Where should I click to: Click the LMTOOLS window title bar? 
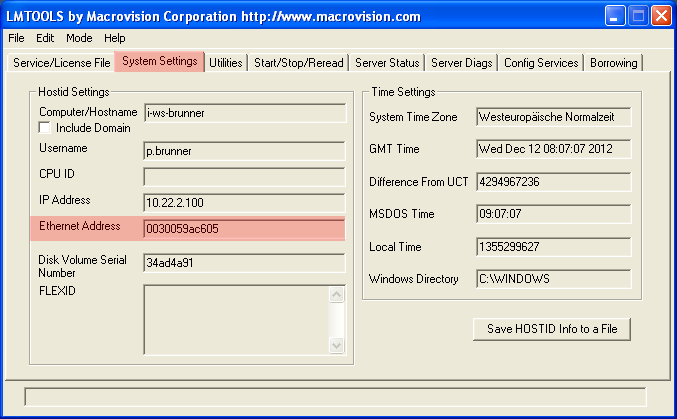tap(302, 16)
